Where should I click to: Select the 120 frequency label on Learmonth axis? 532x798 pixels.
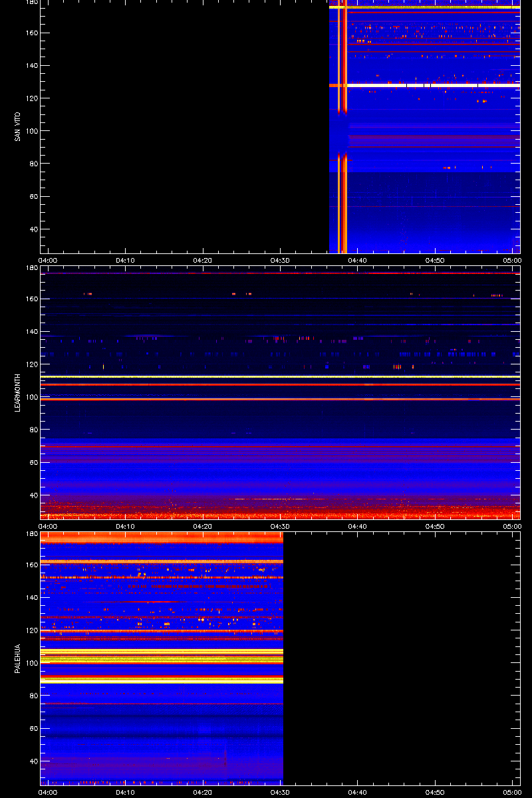coord(32,364)
